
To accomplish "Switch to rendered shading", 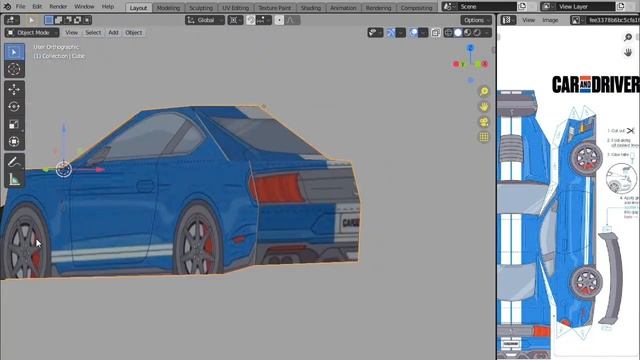I will point(477,33).
